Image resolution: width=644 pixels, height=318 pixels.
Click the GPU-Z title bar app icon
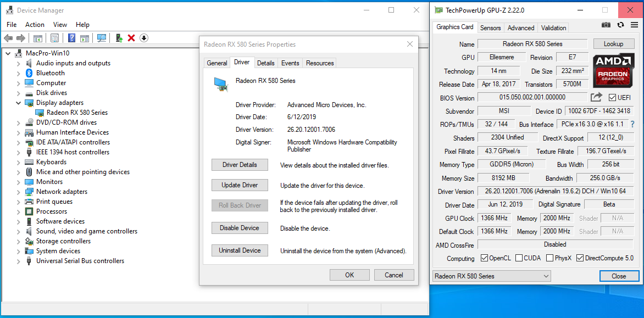[439, 10]
